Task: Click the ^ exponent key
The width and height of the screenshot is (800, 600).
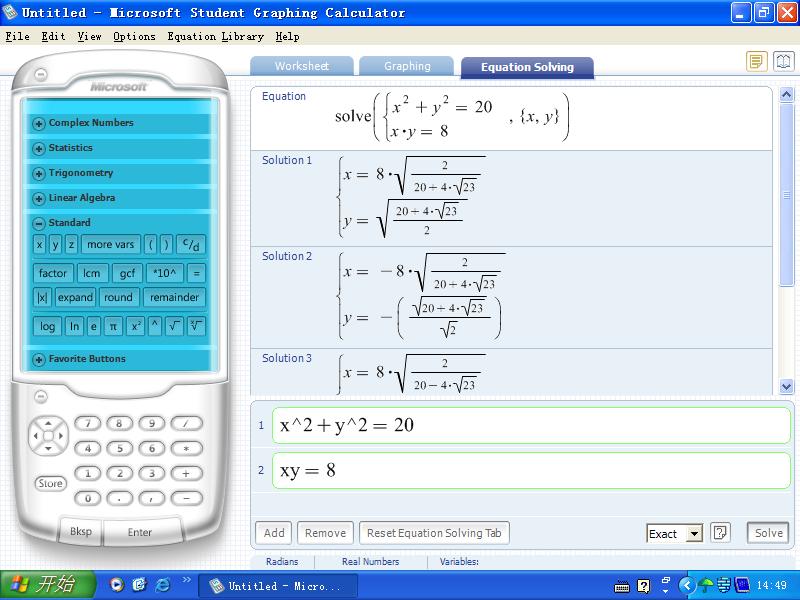Action: coord(155,326)
